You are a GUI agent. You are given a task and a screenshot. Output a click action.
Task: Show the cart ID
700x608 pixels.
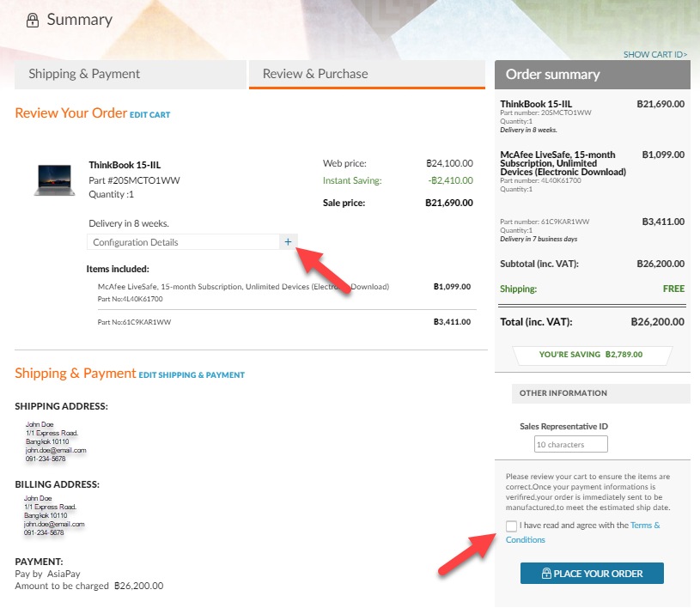655,54
